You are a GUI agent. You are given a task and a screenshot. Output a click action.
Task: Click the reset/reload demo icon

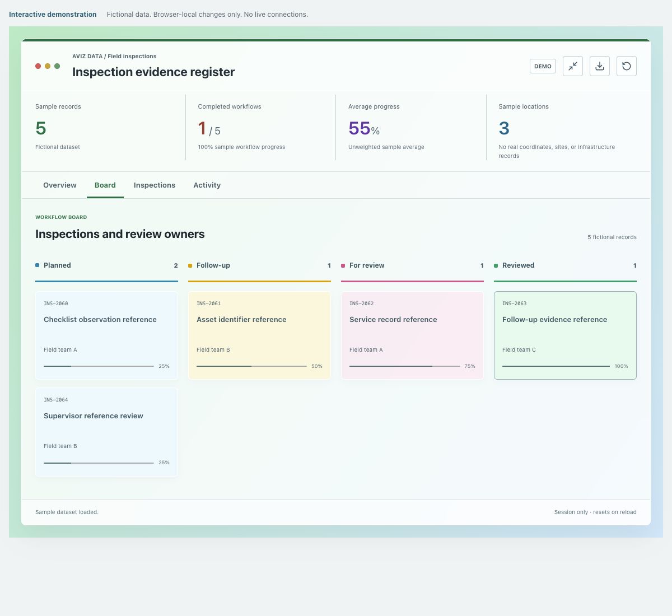pos(627,66)
